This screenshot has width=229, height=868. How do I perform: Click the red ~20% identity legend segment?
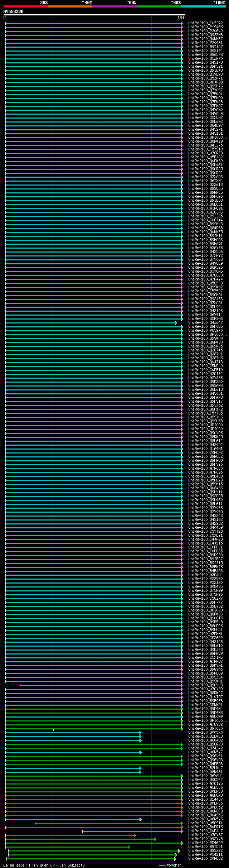pyautogui.click(x=25, y=6)
